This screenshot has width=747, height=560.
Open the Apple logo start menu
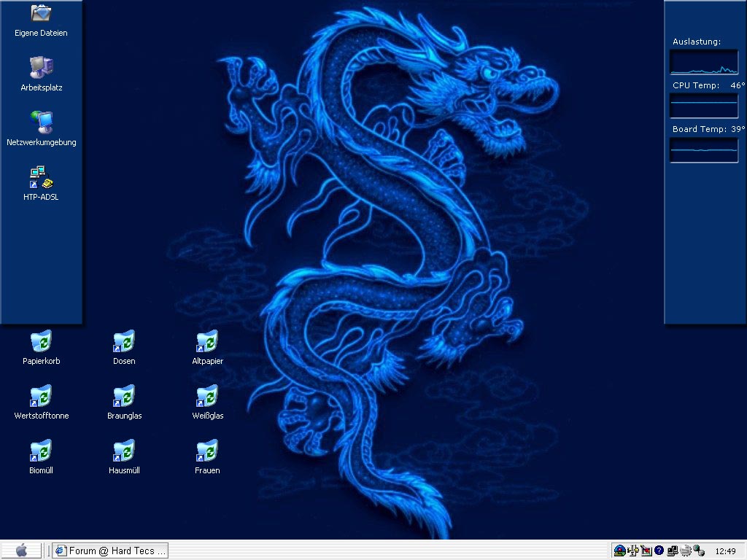pos(21,551)
